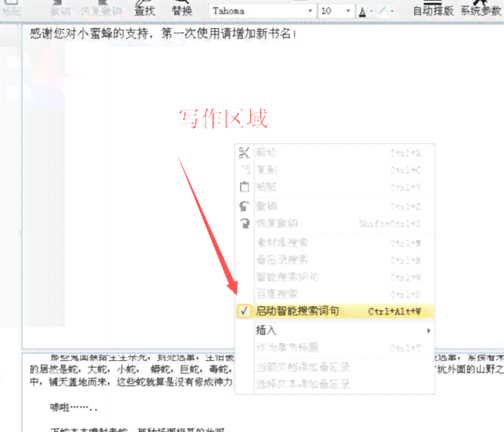This screenshot has height=432, width=504.
Task: Expand the highlight color dropdown arrow
Action: [392, 11]
